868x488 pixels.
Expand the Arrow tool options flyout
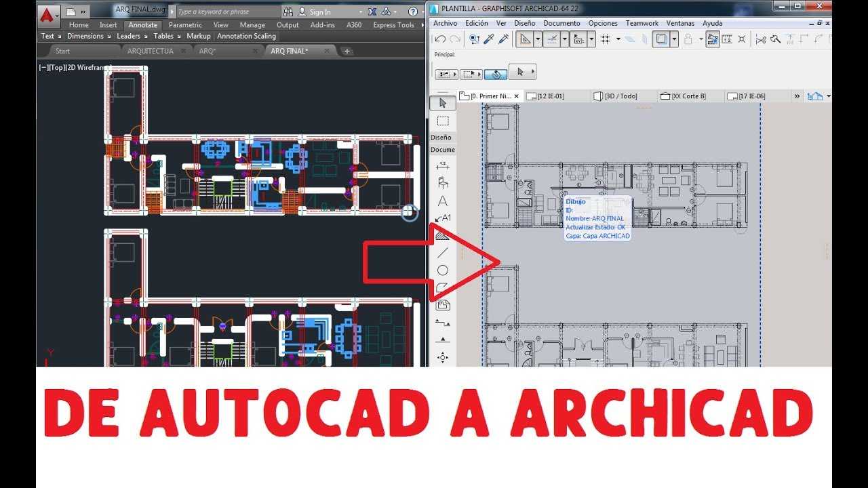pyautogui.click(x=532, y=71)
